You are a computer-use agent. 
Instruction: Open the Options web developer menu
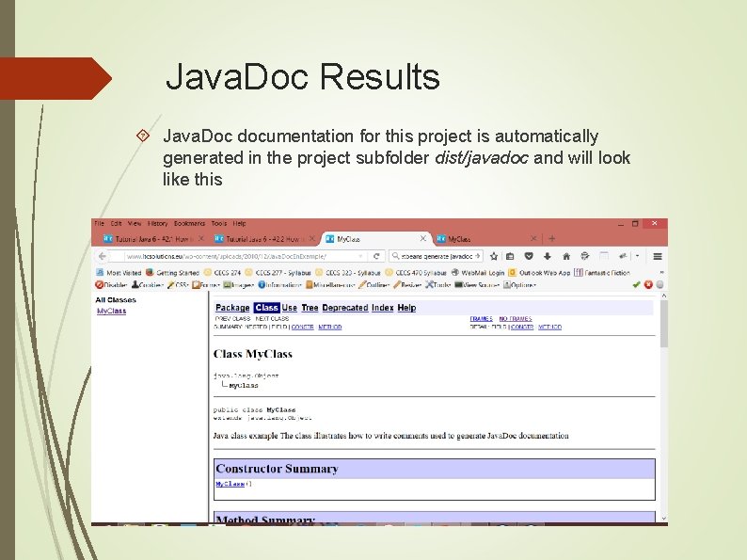[x=519, y=285]
